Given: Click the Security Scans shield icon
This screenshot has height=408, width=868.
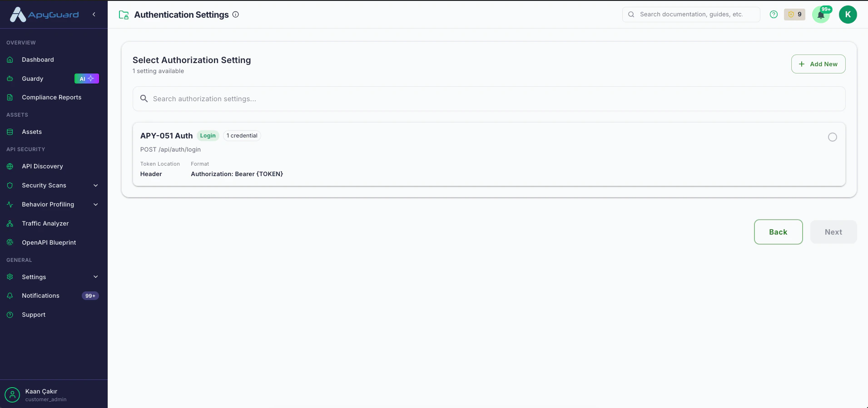Looking at the screenshot, I should [x=10, y=186].
